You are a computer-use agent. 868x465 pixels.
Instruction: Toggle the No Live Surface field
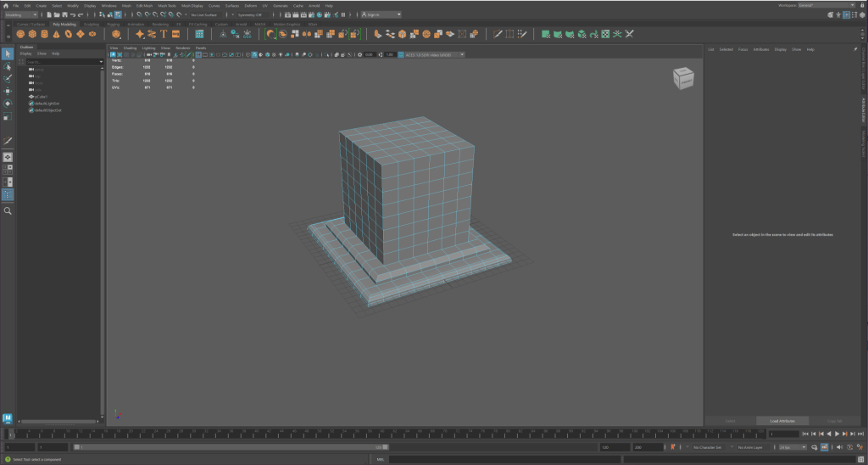pyautogui.click(x=203, y=14)
